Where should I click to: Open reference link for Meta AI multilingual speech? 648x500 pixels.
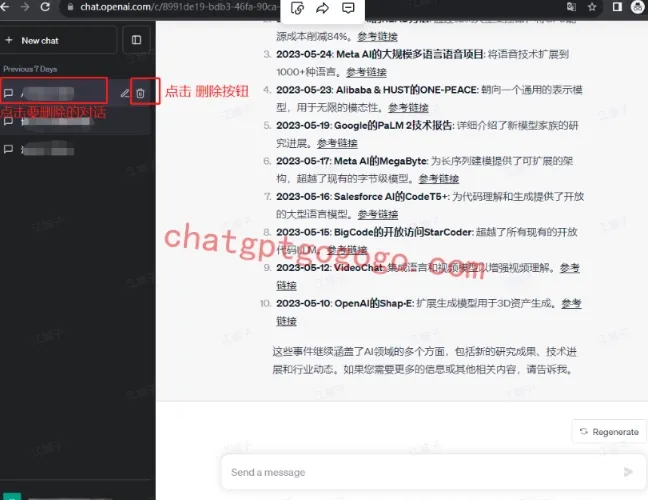pyautogui.click(x=366, y=72)
